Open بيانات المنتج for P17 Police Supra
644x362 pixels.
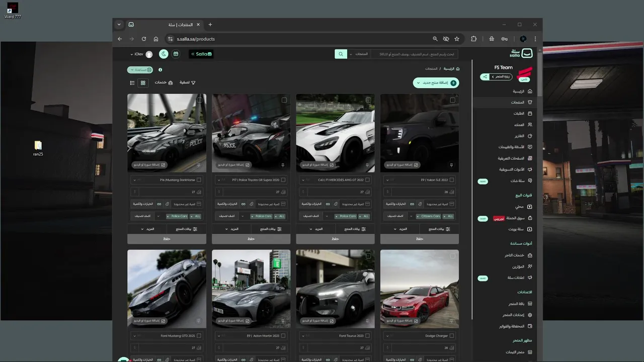(x=271, y=229)
